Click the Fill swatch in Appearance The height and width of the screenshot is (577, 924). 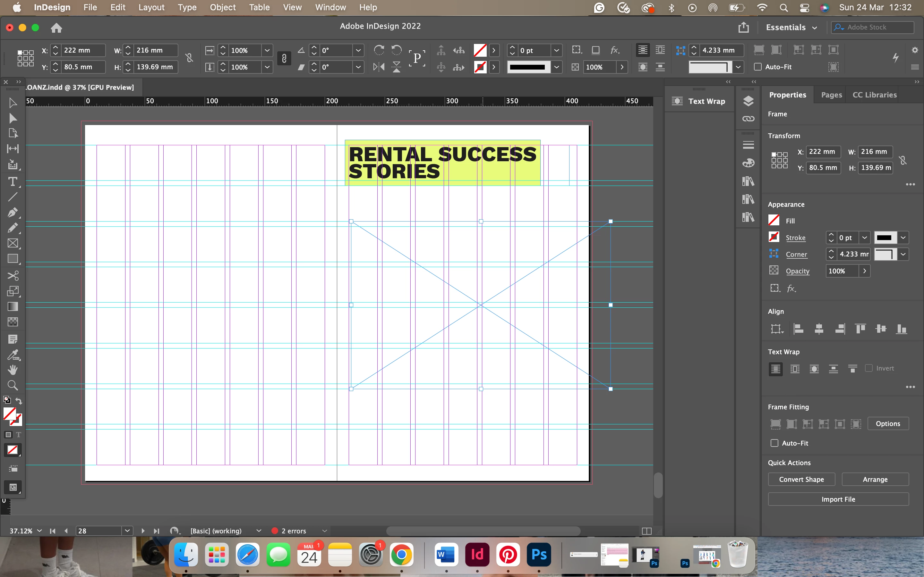tap(774, 221)
